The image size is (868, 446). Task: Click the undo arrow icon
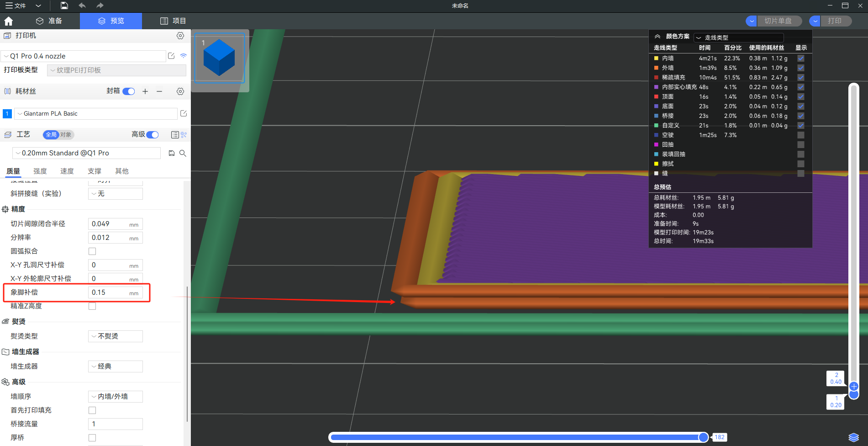click(x=82, y=5)
